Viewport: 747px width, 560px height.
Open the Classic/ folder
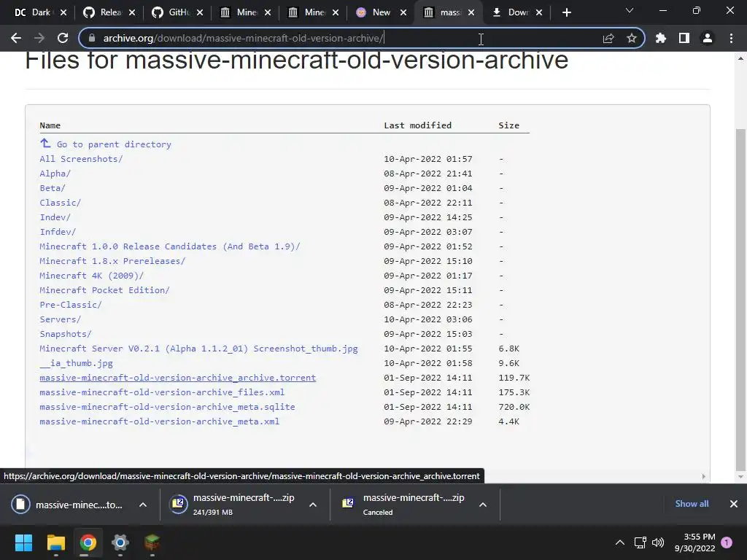tap(60, 203)
